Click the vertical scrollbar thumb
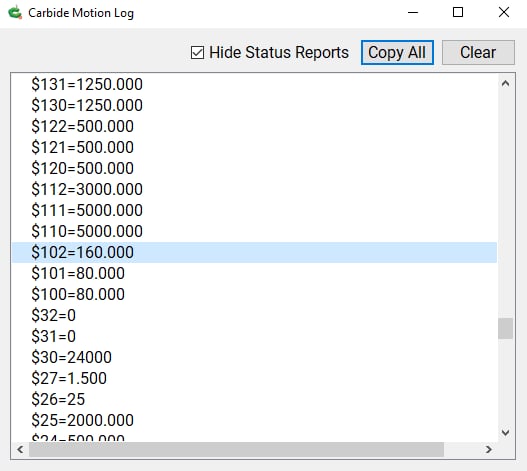Viewport: 527px width, 471px height. pos(505,328)
